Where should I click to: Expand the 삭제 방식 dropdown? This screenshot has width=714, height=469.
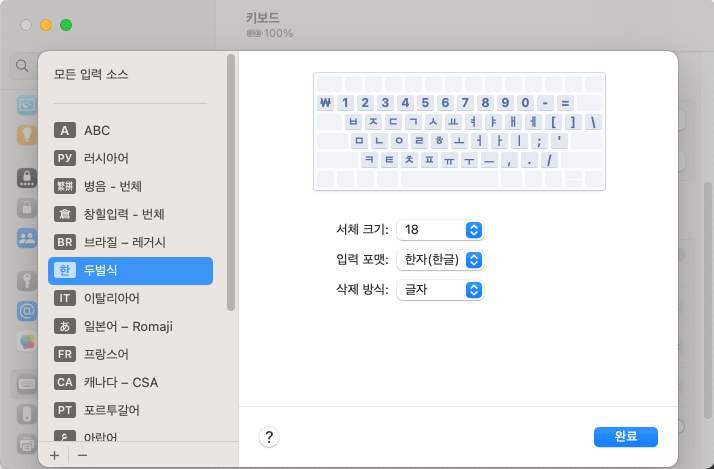point(440,290)
